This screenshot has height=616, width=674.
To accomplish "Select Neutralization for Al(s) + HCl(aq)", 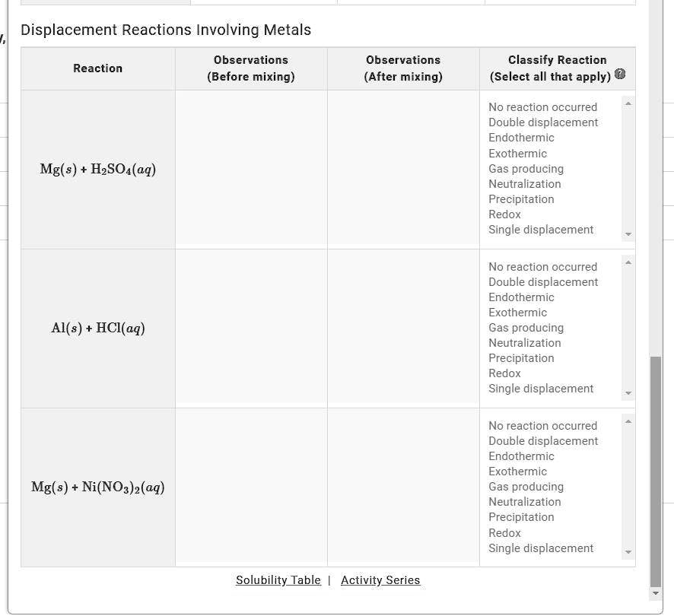I will 524,342.
